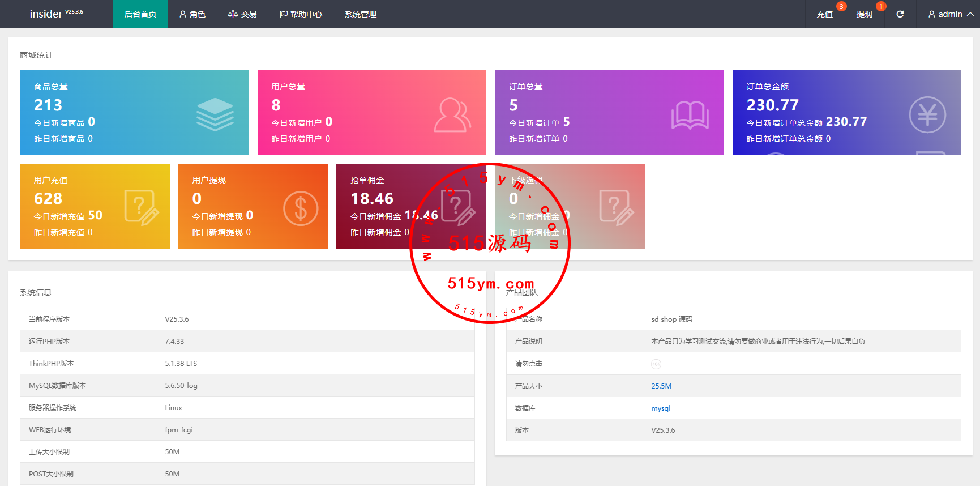Open the 系统管理 menu
980x486 pixels.
click(x=361, y=14)
